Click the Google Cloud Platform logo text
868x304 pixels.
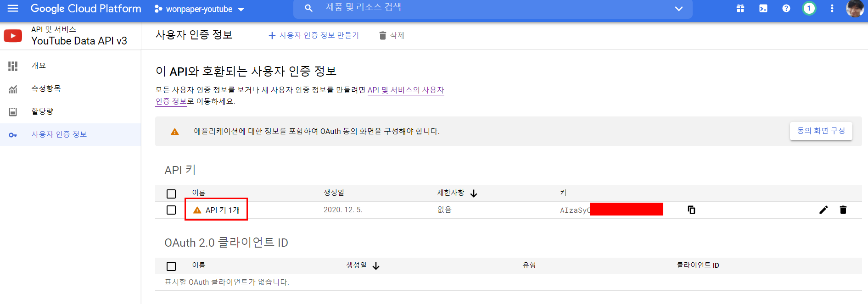(86, 9)
